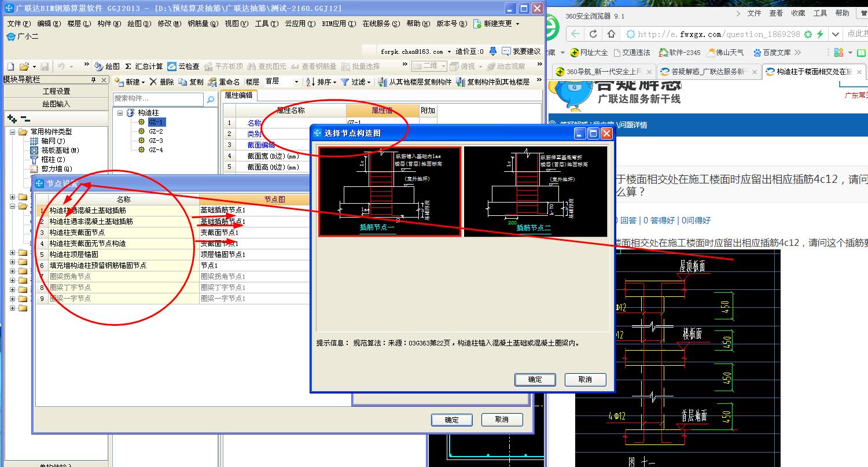Sort the components with 排序
The image size is (868, 467).
tap(321, 82)
